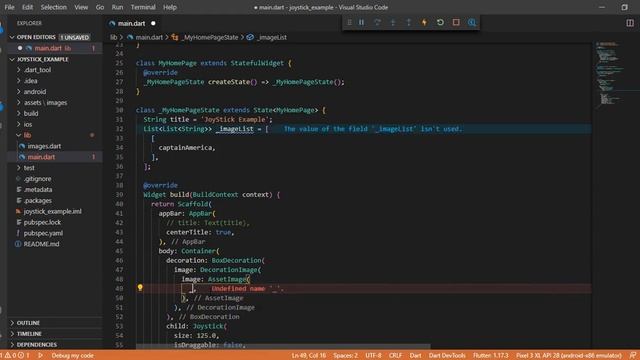This screenshot has height=360, width=640.
Task: Open the .metadata file
Action: click(38, 190)
